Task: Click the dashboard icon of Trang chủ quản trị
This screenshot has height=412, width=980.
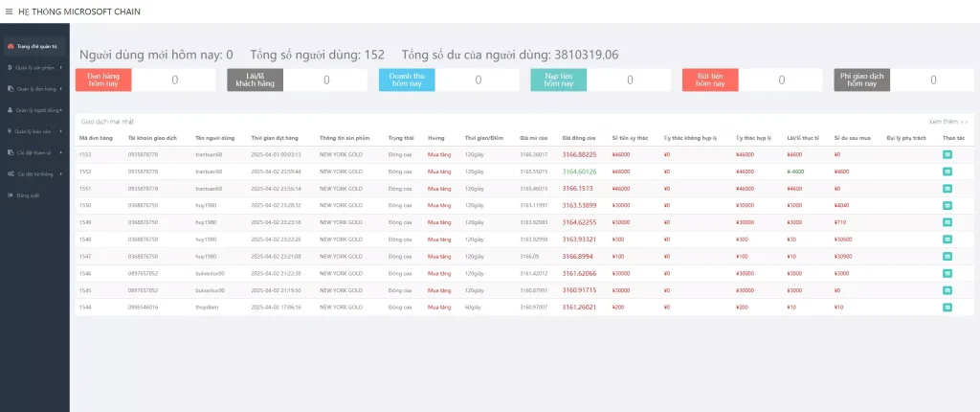Action: 11,46
